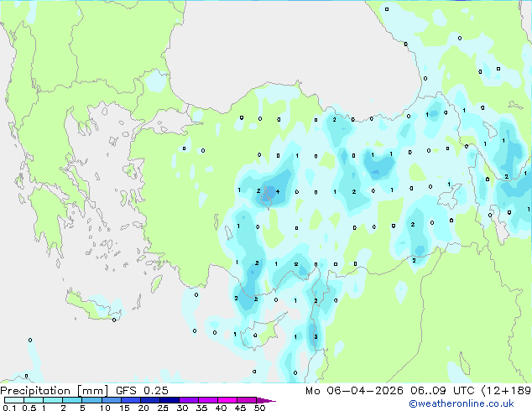This screenshot has width=532, height=411.
Task: Click the purple over-50 legend arrow tip
Action: pyautogui.click(x=266, y=400)
